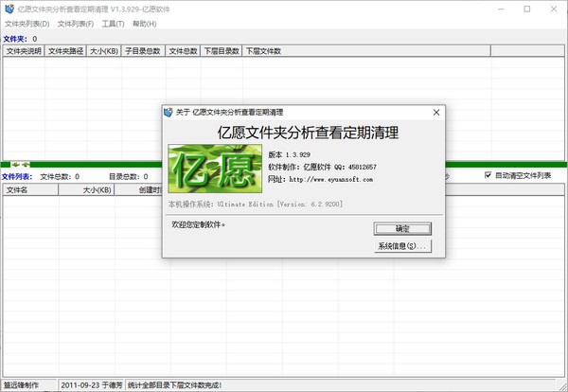Sort by 文件夹路径 column header
Viewport: 568px width, 392px height.
click(x=65, y=51)
